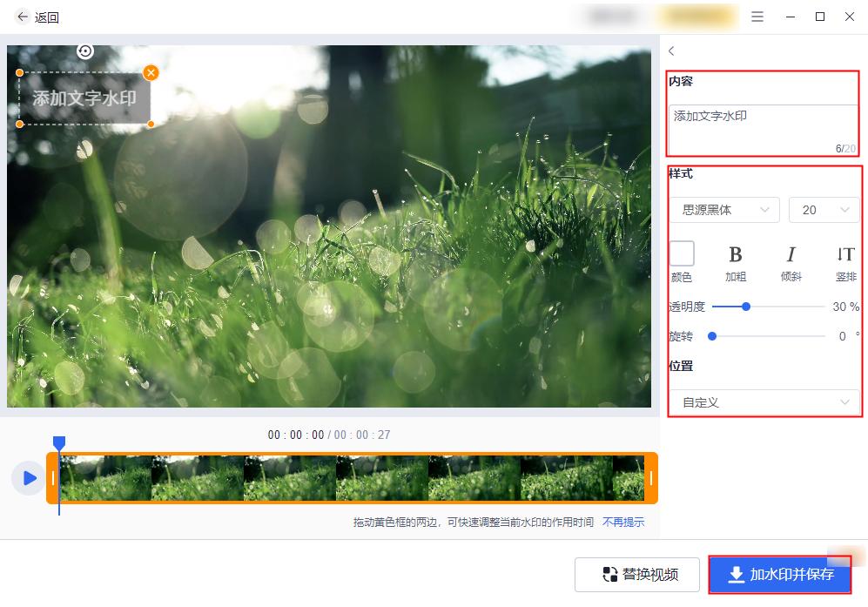868x607 pixels.
Task: Open the watermark color swatch
Action: [682, 253]
